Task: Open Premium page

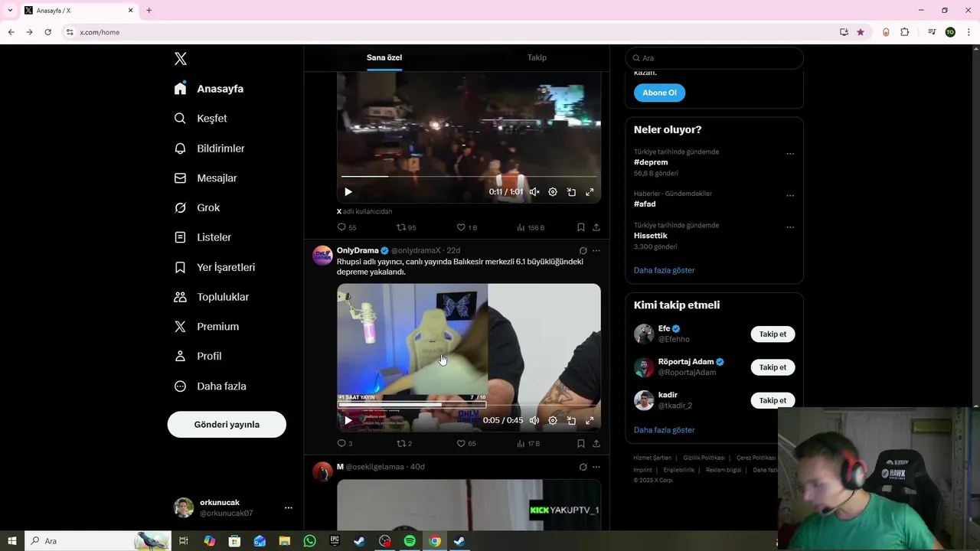Action: pyautogui.click(x=207, y=327)
